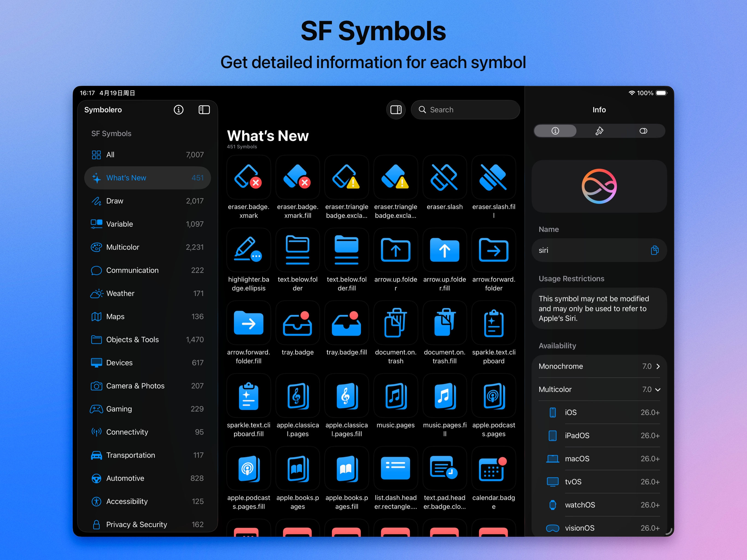Click the siri name text field
Viewport: 747px width, 560px height.
pyautogui.click(x=599, y=250)
